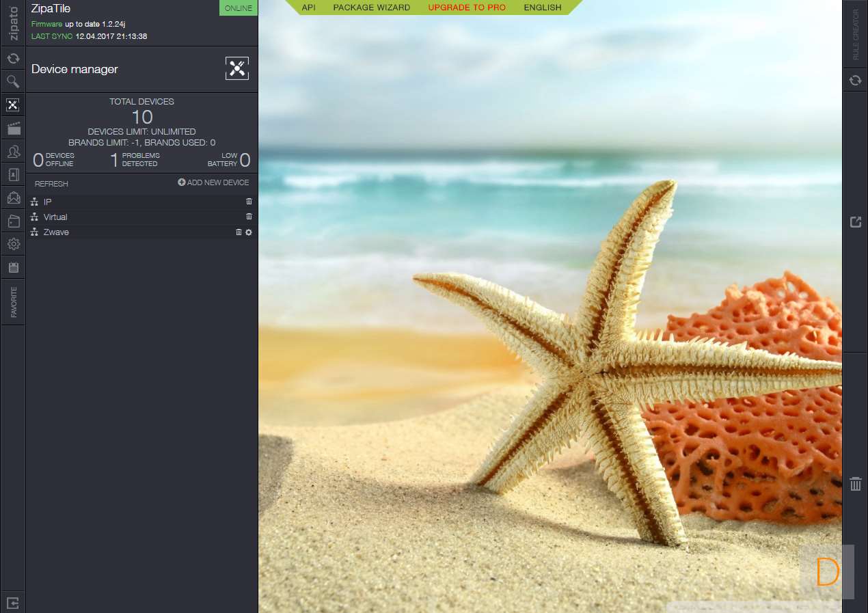Open the messages envelope icon

point(13,198)
